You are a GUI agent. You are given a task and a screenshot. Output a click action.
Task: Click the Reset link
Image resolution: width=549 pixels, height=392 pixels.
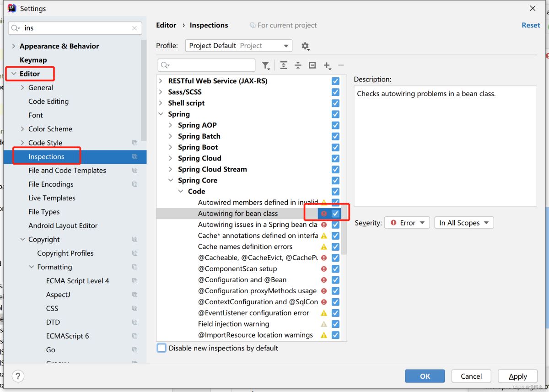(x=531, y=25)
